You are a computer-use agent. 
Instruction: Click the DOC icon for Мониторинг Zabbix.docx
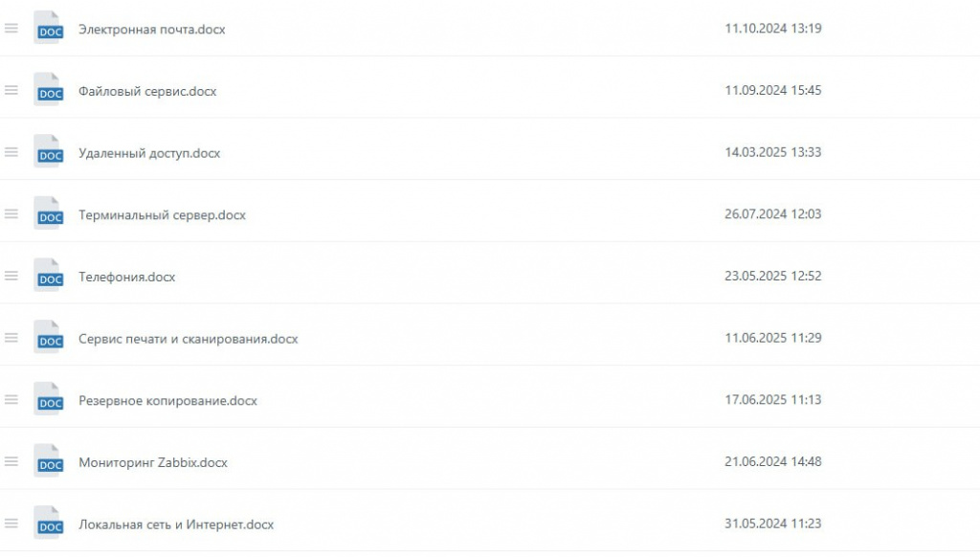pyautogui.click(x=49, y=462)
